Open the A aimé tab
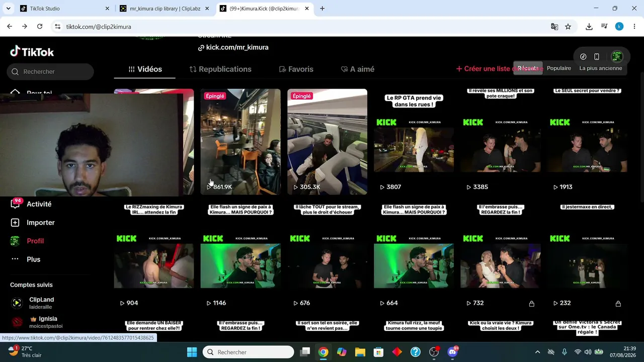The width and height of the screenshot is (644, 362). pyautogui.click(x=358, y=69)
